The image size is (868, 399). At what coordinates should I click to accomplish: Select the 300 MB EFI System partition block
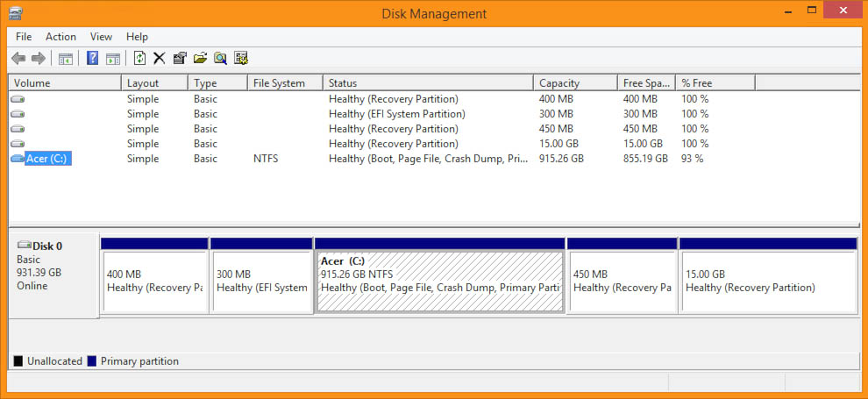[x=261, y=282]
